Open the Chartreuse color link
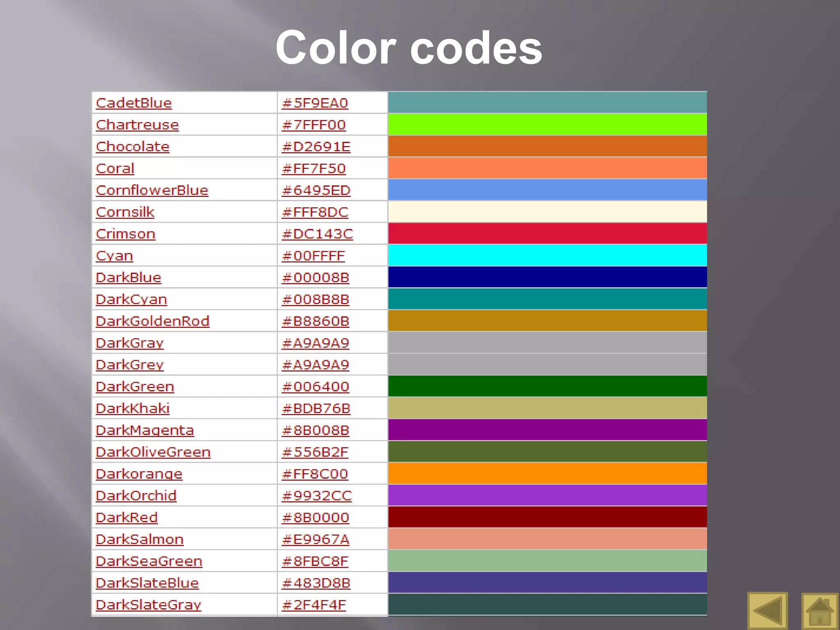The width and height of the screenshot is (840, 630). coord(137,125)
